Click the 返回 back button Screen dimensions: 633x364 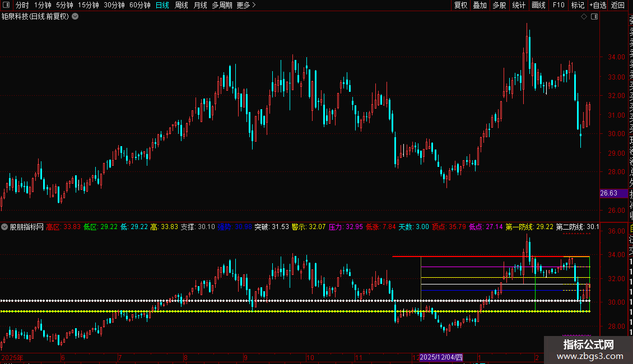618,5
